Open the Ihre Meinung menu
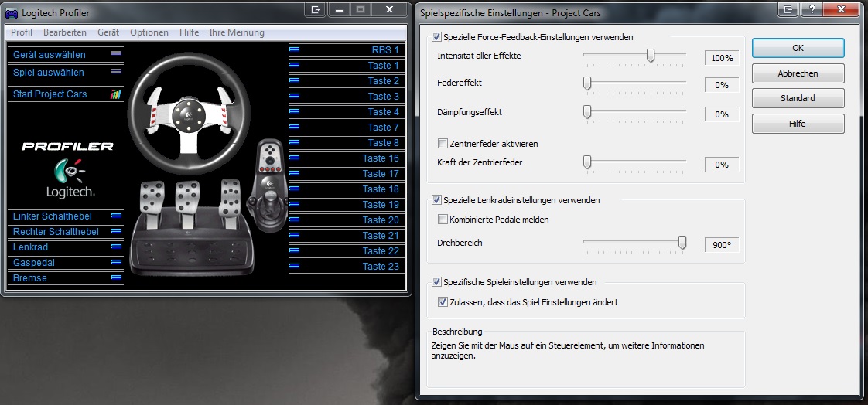Image resolution: width=868 pixels, height=405 pixels. 237,32
